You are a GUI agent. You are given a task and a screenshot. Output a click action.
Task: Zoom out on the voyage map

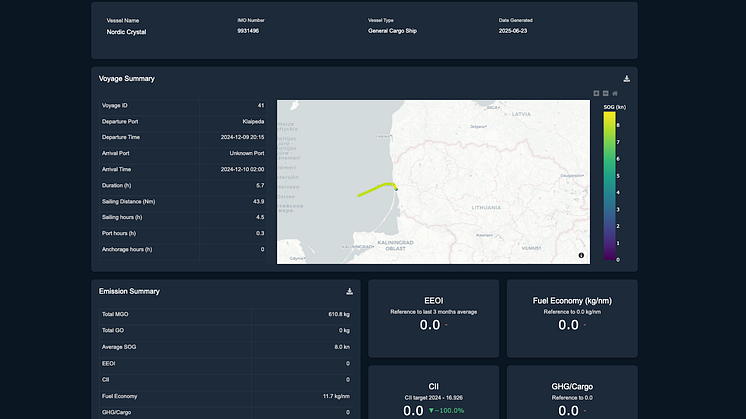[x=605, y=93]
